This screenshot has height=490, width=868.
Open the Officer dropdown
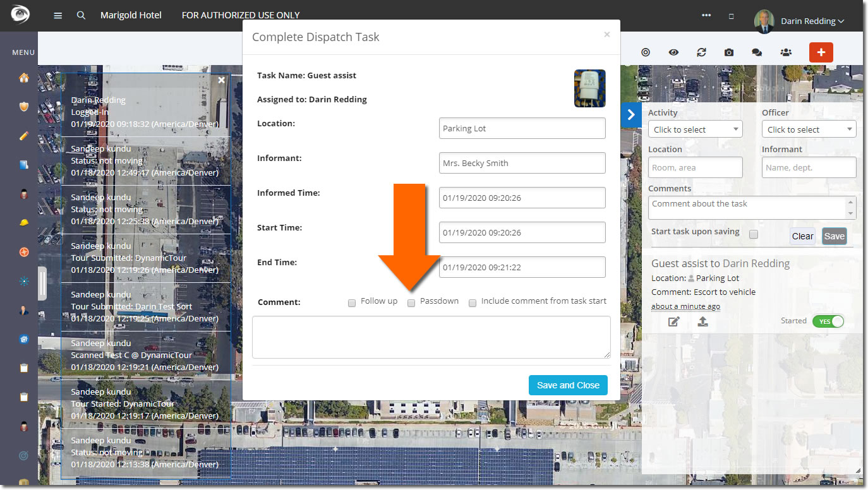[809, 129]
